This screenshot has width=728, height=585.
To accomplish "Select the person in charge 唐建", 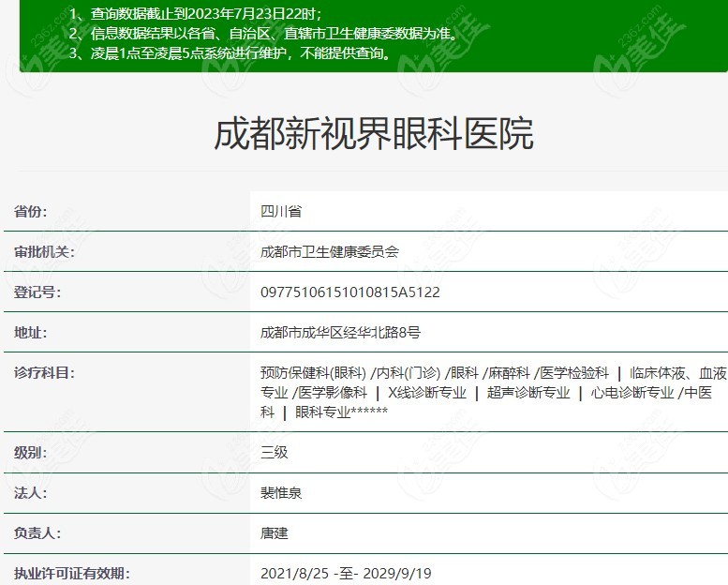I will coord(274,532).
